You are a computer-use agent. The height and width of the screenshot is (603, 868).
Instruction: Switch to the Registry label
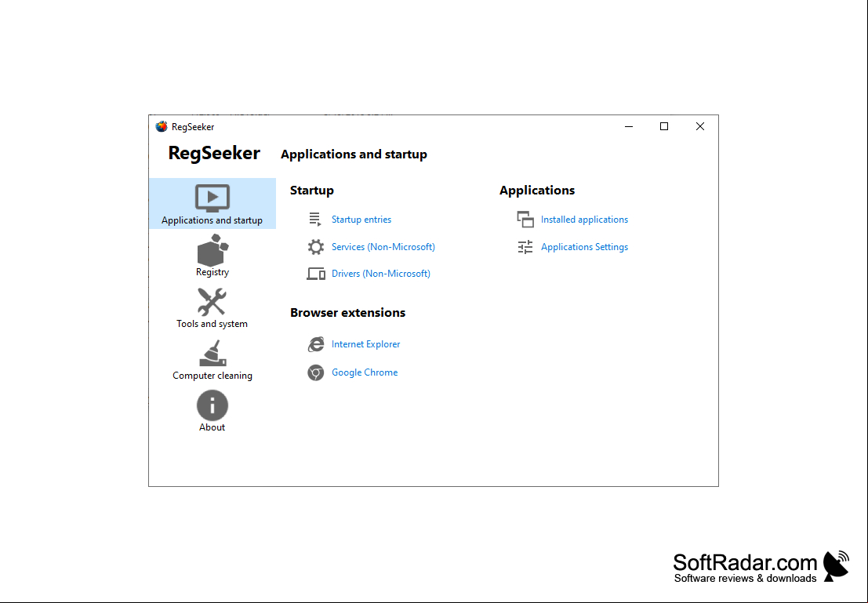point(212,272)
